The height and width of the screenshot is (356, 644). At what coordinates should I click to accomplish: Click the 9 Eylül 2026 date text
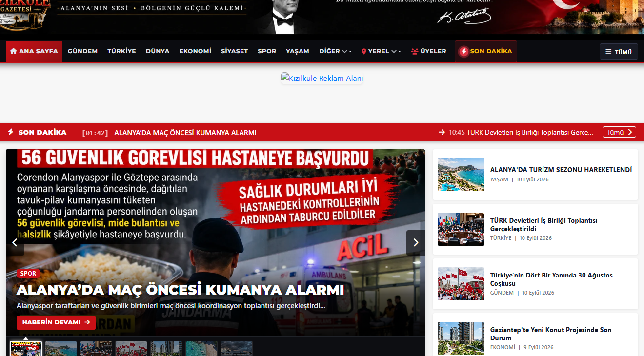[539, 347]
